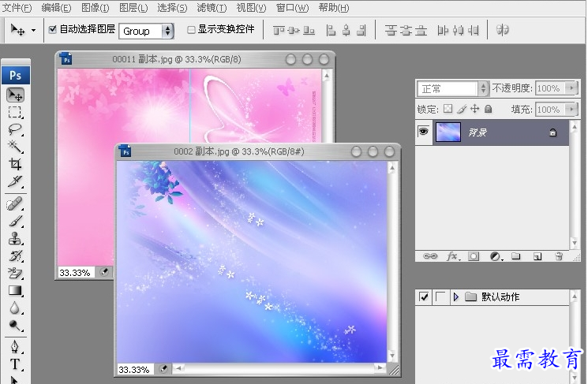Open the 滤镜(T) menu

[212, 8]
